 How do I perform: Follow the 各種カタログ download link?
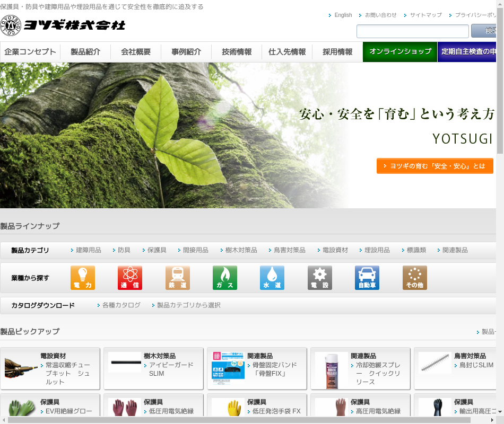point(121,305)
